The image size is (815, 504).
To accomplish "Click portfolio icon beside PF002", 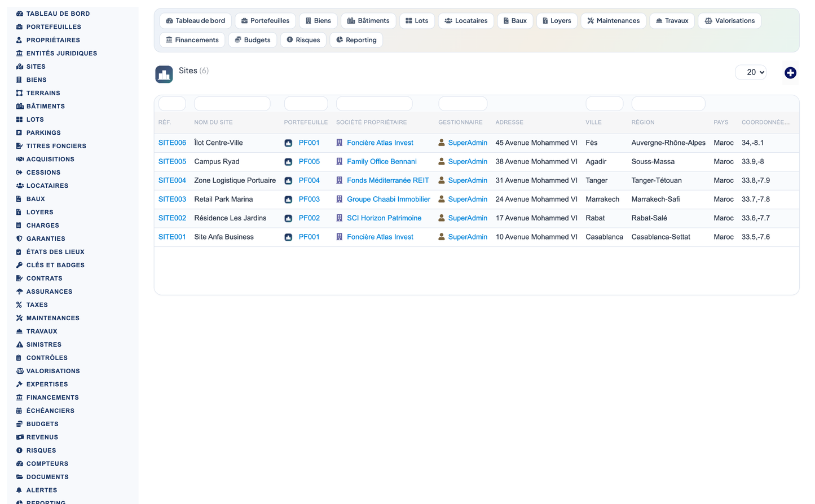I will coord(288,218).
